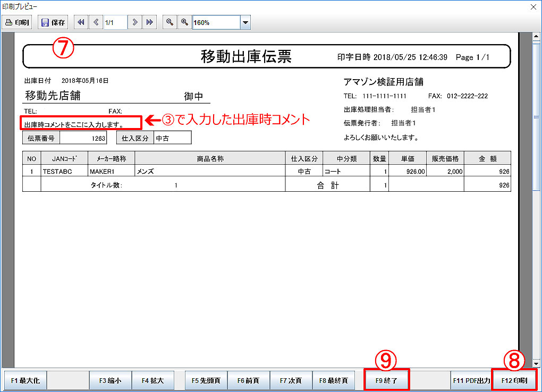Go to first page with double-left arrow

(81, 22)
